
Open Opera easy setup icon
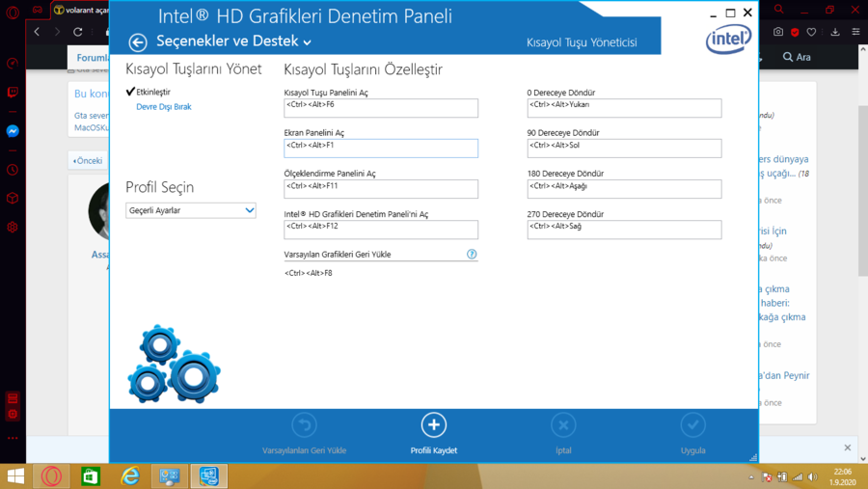855,32
